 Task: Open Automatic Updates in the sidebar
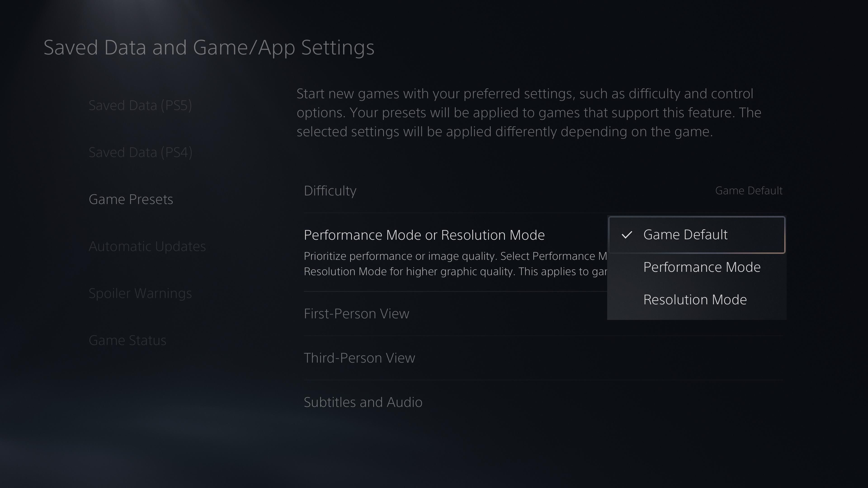coord(147,246)
